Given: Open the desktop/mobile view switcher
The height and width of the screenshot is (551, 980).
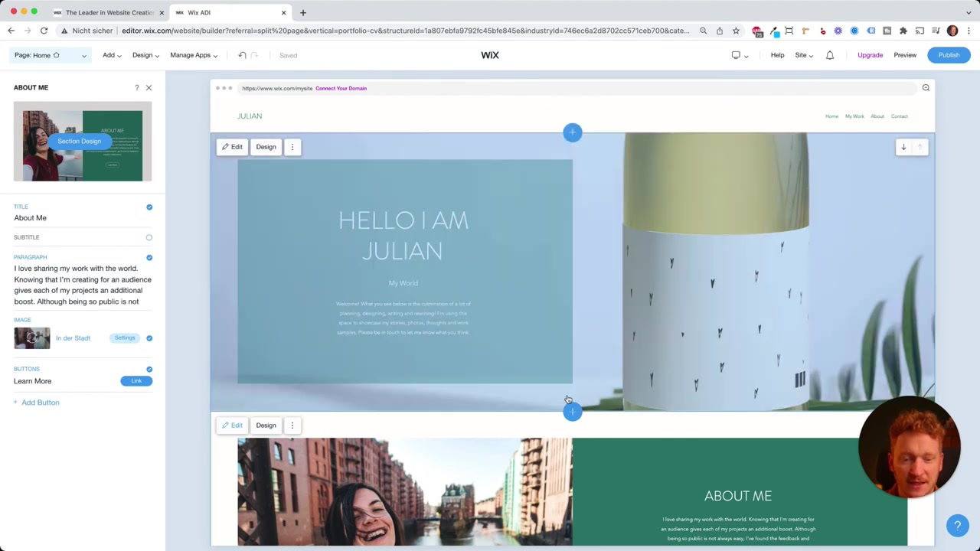Looking at the screenshot, I should pos(740,55).
